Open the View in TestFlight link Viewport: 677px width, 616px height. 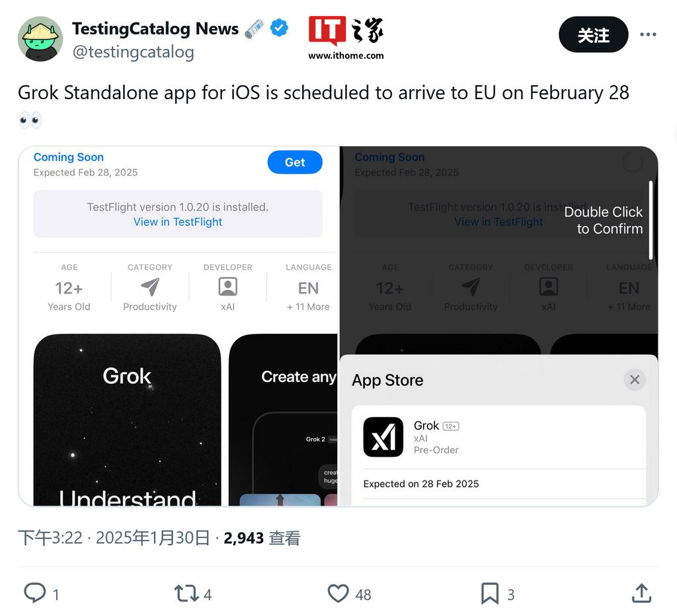178,222
